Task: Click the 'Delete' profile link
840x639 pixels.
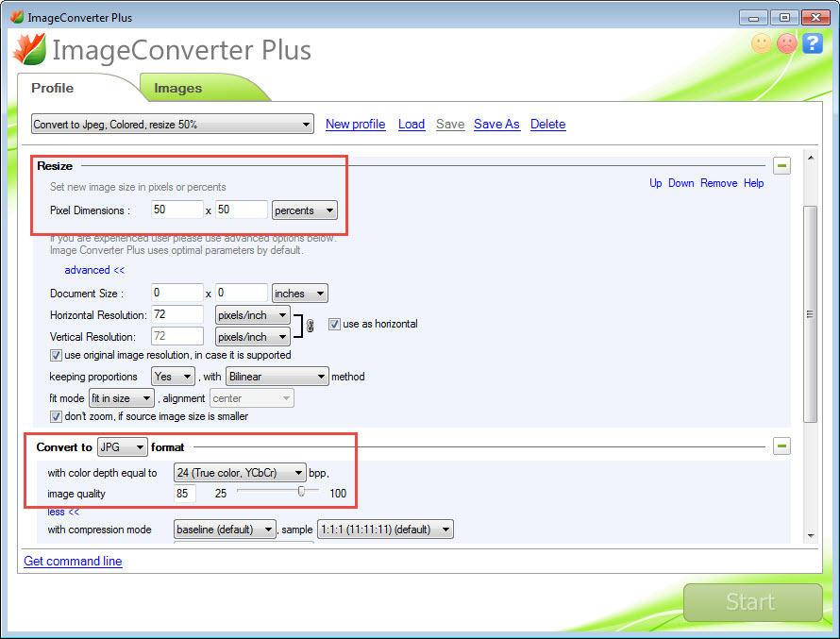Action: click(548, 125)
